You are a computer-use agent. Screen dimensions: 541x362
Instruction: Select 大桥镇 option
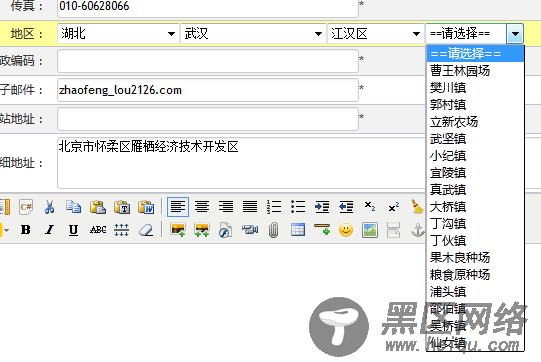(475, 207)
